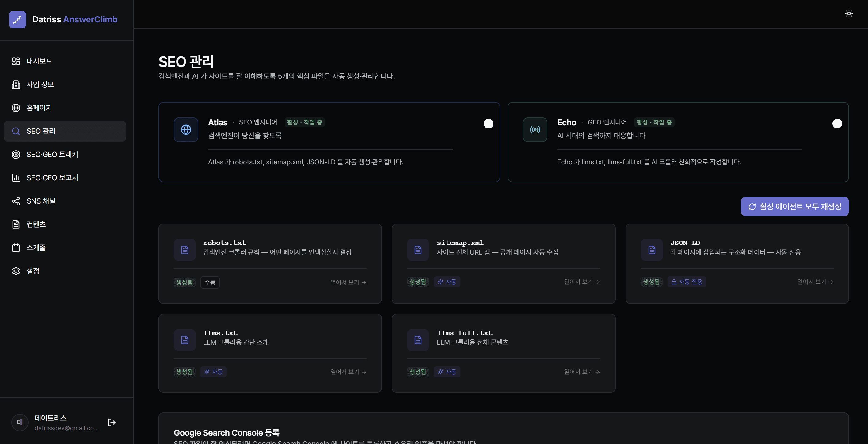Click the Datriss AnswerClimb logo icon
The height and width of the screenshot is (444, 868).
[17, 20]
